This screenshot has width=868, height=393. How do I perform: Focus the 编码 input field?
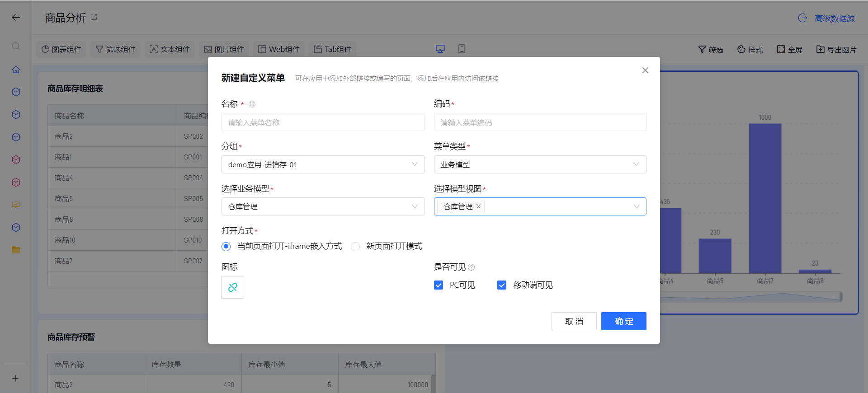click(540, 122)
